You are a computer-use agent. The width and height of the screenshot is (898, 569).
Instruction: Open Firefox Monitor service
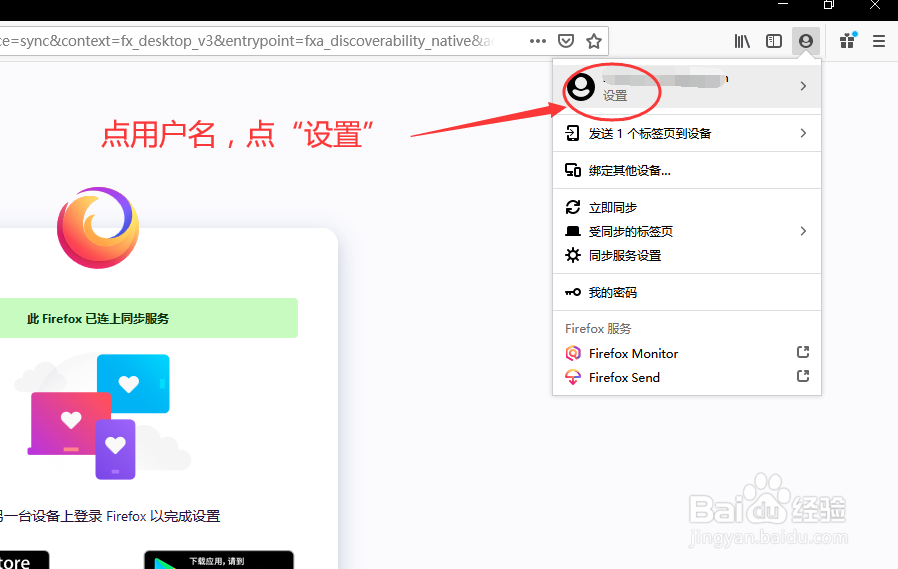click(x=687, y=353)
